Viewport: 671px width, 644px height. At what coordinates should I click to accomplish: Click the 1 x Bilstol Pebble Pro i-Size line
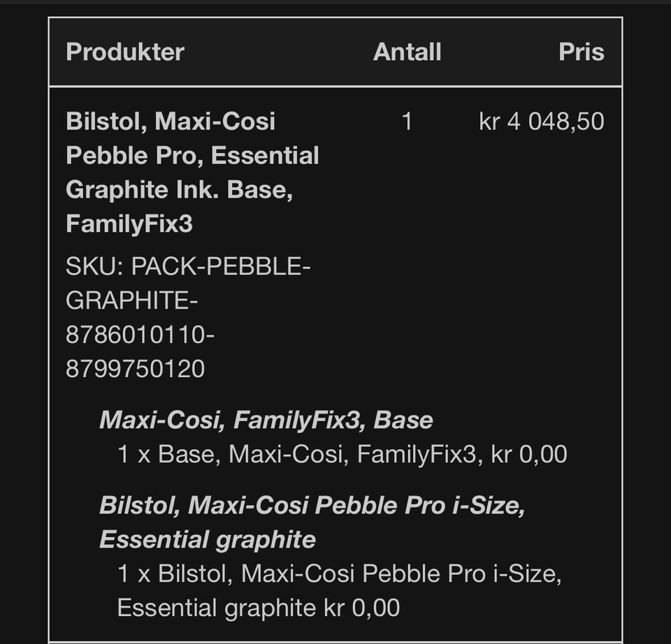point(340,573)
